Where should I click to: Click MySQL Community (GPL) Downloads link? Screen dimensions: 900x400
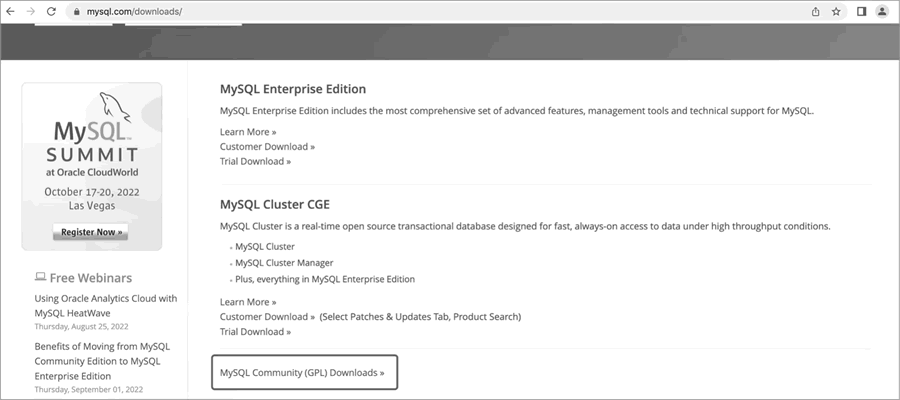pos(302,372)
